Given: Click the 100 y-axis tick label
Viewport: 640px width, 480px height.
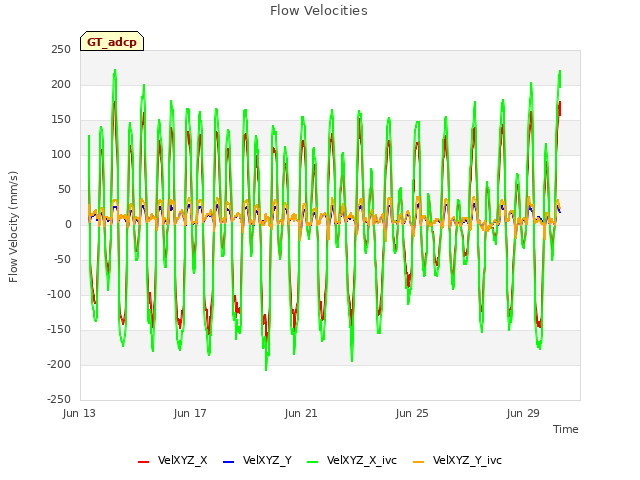Looking at the screenshot, I should tap(61, 155).
